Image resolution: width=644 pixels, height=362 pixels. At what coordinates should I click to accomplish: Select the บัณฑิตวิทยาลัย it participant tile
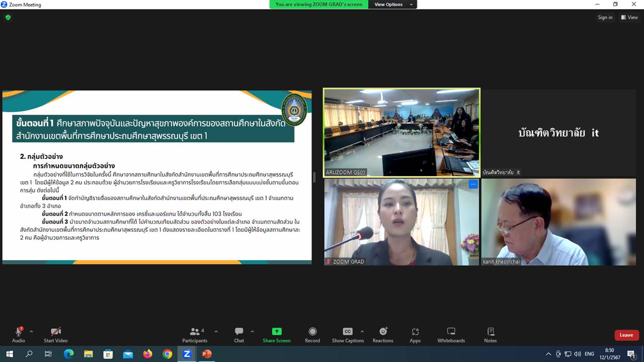[x=558, y=133]
